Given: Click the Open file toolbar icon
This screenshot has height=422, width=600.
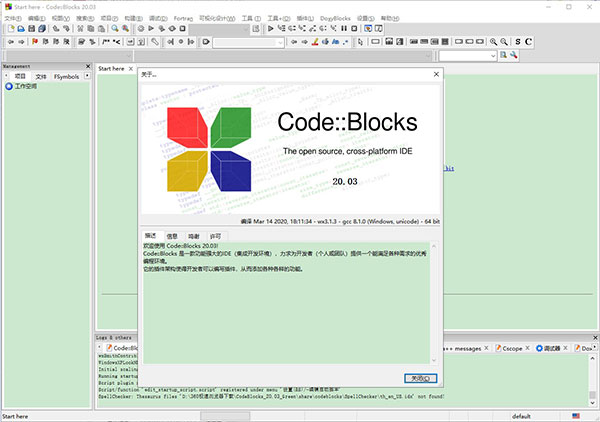Looking at the screenshot, I should pos(21,29).
